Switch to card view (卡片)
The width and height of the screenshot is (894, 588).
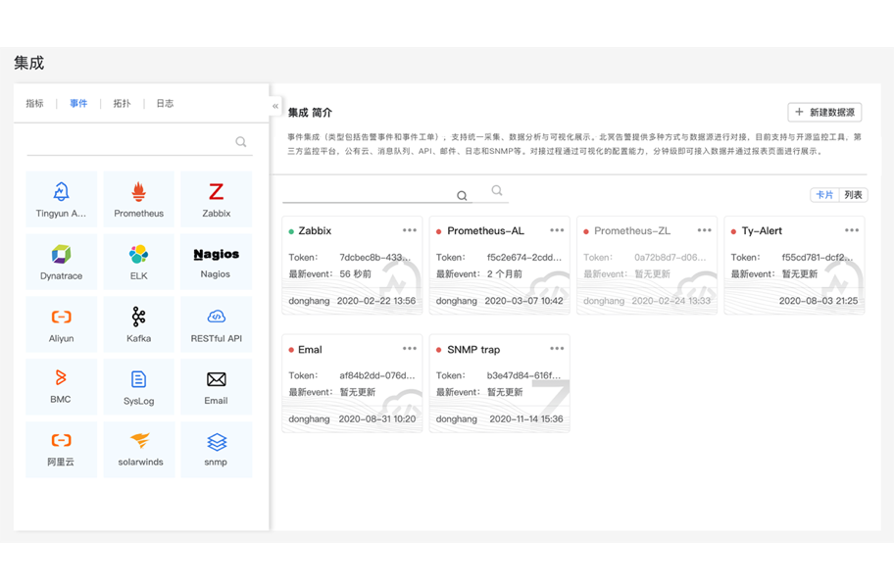point(824,195)
